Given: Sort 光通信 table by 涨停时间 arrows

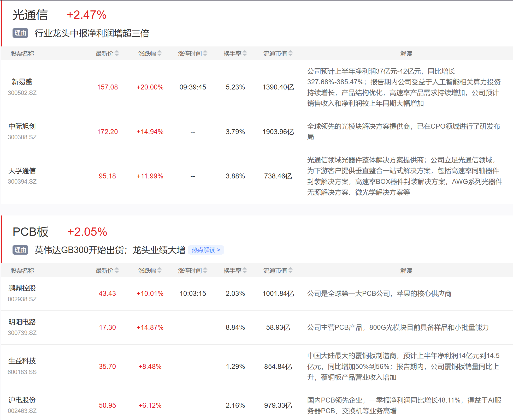Looking at the screenshot, I should [x=205, y=53].
